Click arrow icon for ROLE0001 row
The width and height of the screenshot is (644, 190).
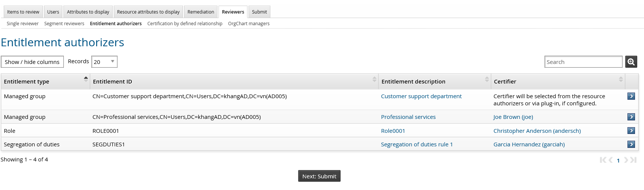tap(631, 131)
